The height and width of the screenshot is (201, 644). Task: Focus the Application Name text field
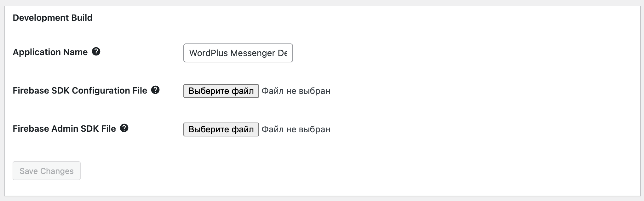pyautogui.click(x=238, y=53)
